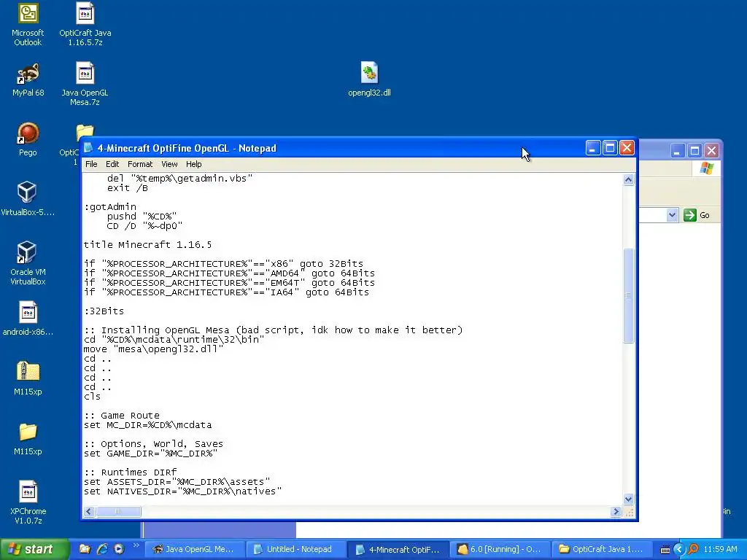Select the android-x86 file icon

[28, 319]
